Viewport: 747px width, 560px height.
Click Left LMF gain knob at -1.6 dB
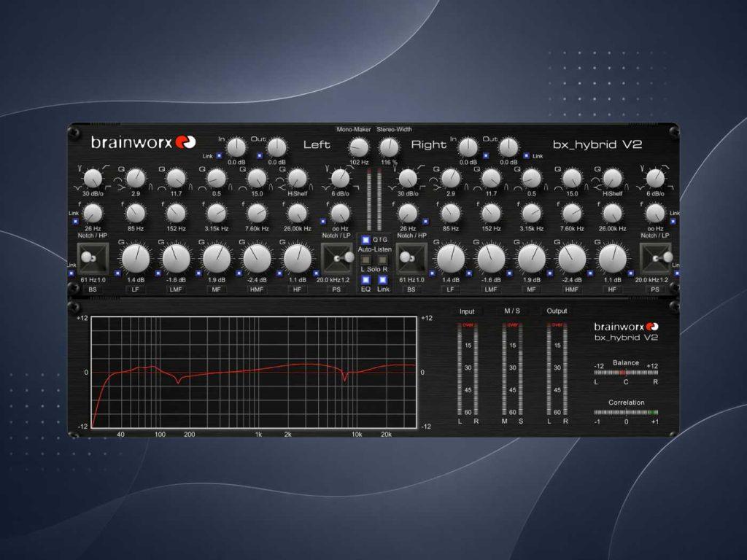pos(177,259)
